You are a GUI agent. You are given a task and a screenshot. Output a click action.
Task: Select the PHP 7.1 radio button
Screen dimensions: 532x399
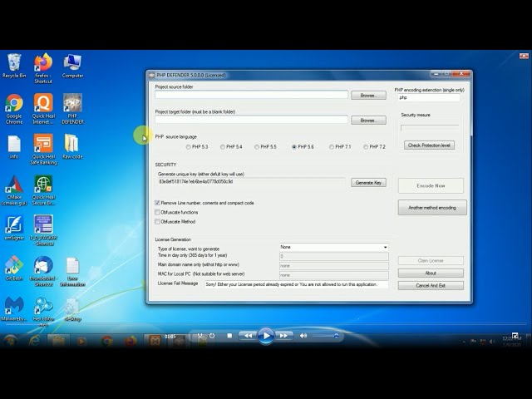[332, 147]
